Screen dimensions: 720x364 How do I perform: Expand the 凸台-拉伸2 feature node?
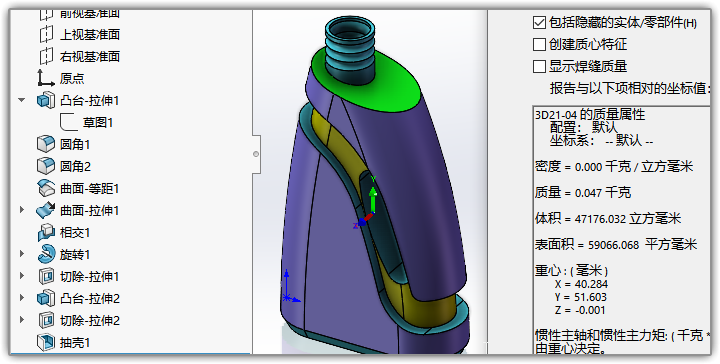coord(22,298)
